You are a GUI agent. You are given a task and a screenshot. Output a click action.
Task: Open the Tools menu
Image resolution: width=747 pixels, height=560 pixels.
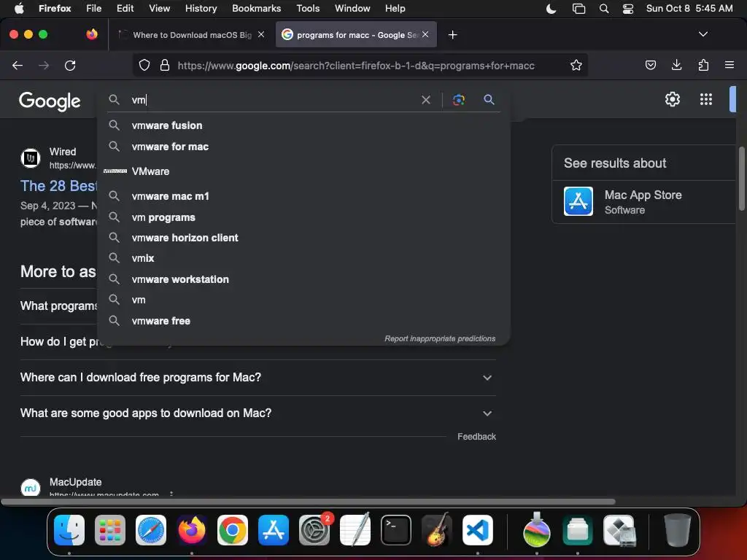click(309, 9)
